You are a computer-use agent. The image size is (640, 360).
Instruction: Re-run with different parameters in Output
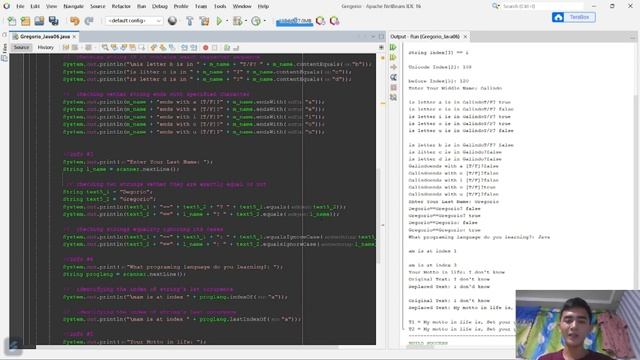pos(393,58)
